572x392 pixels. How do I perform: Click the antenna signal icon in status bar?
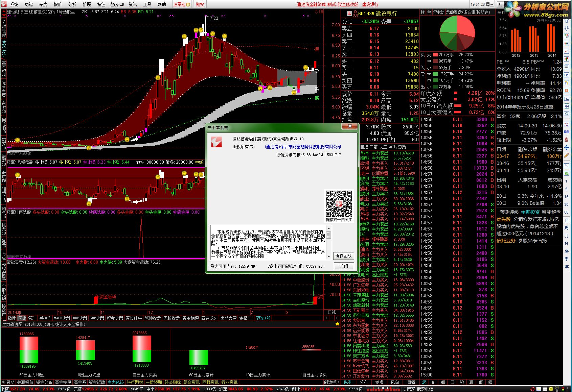pos(557,389)
